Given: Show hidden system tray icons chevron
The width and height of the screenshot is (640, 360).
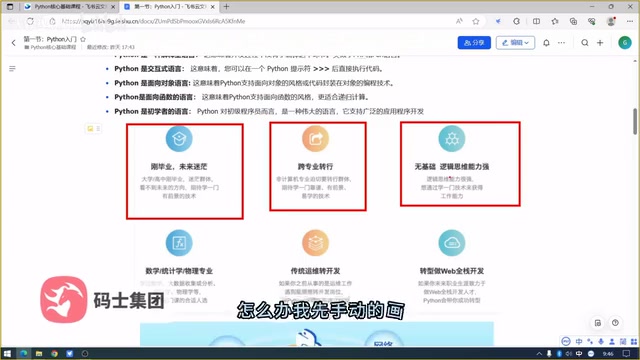Looking at the screenshot, I should (x=539, y=353).
